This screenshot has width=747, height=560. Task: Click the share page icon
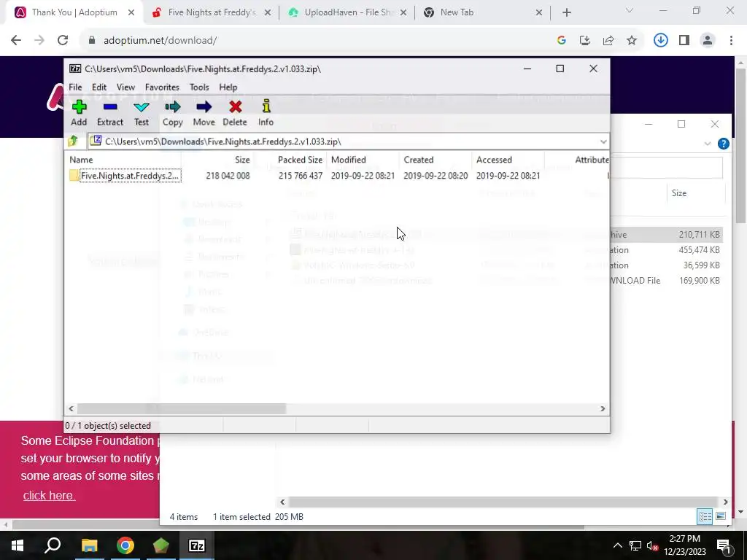coord(608,41)
